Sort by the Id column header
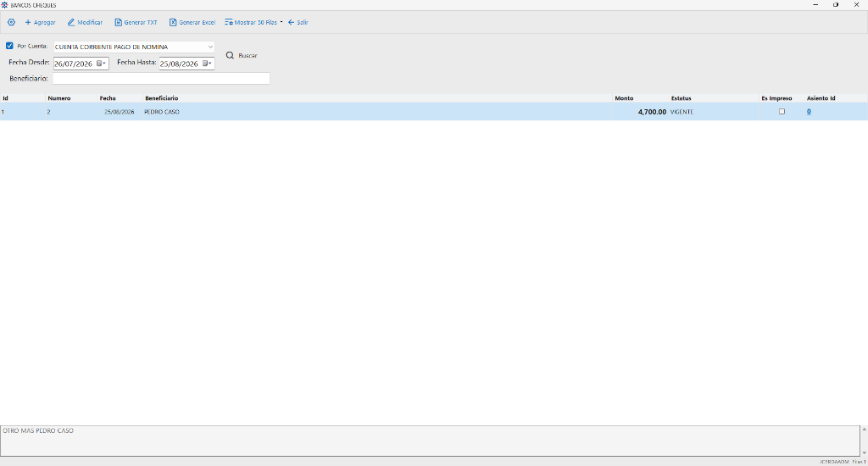 pos(23,98)
